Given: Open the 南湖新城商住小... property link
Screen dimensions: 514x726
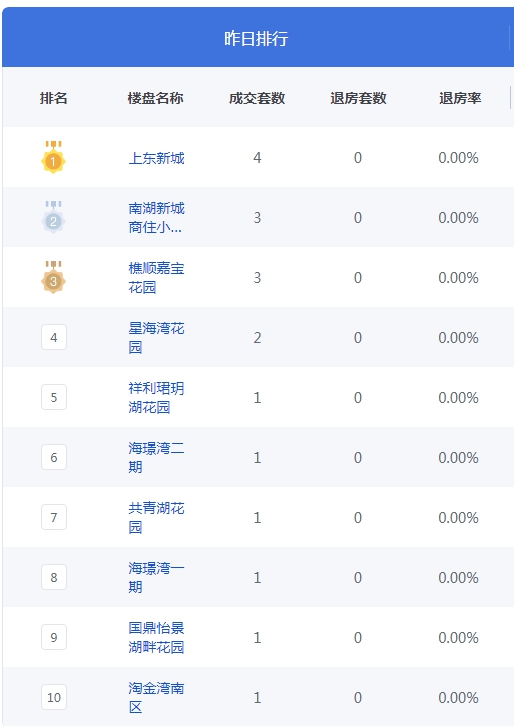Looking at the screenshot, I should (x=157, y=218).
